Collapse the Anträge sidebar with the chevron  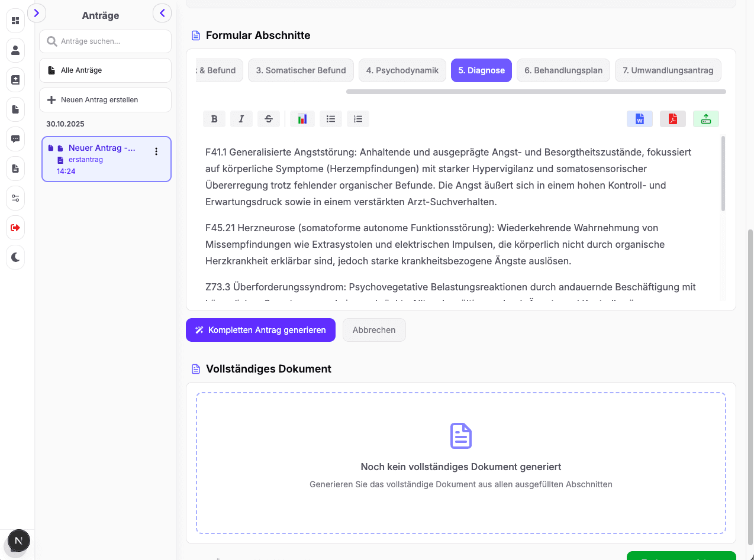162,13
